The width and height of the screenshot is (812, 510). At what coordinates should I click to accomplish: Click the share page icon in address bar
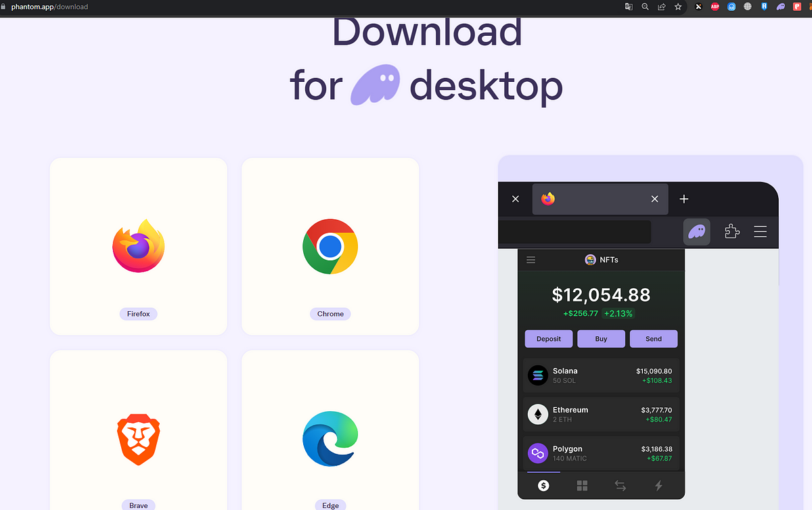click(662, 7)
